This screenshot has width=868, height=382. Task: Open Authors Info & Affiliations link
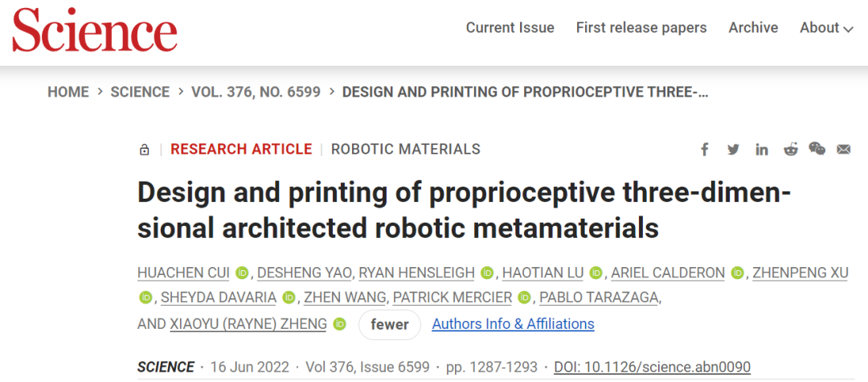pyautogui.click(x=513, y=324)
